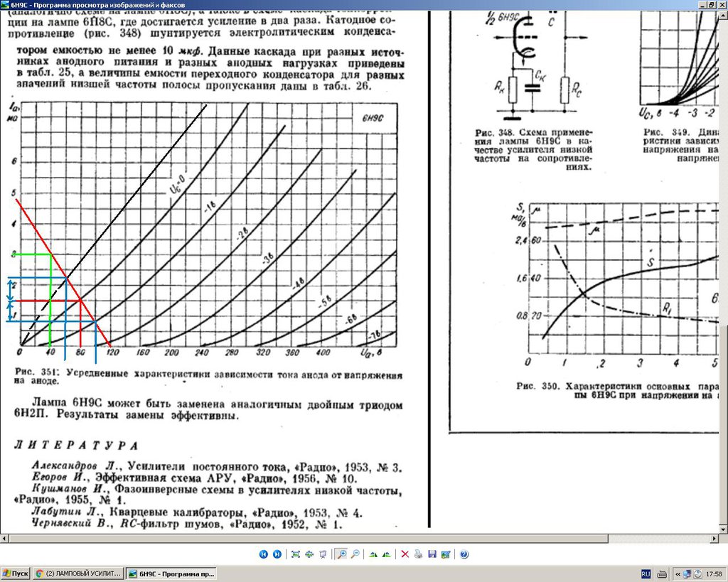The width and height of the screenshot is (728, 582).
Task: Click the vertical scrollbar down arrow
Action: (723, 529)
